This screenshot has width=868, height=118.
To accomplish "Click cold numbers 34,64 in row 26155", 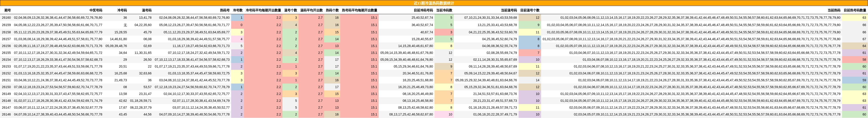I will pyautogui.click(x=123, y=53).
